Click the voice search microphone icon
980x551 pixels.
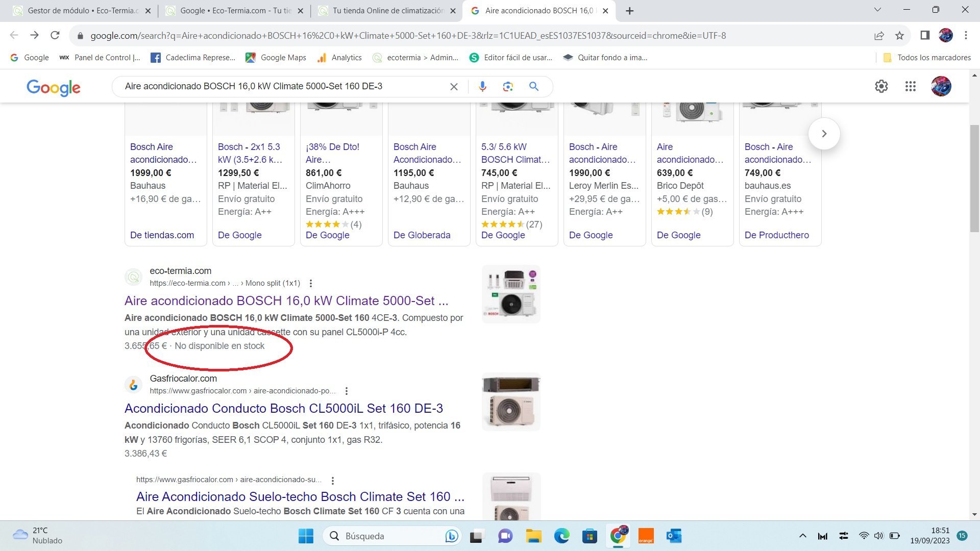point(482,87)
